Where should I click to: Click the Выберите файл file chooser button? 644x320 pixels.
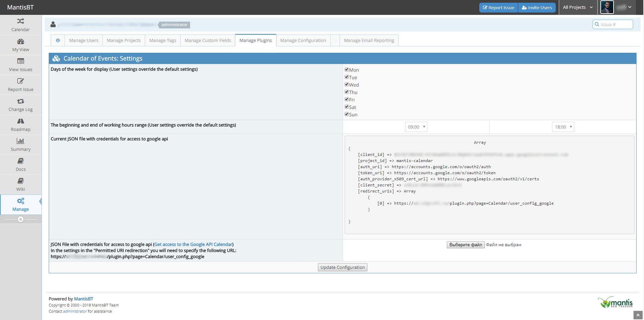coord(466,245)
